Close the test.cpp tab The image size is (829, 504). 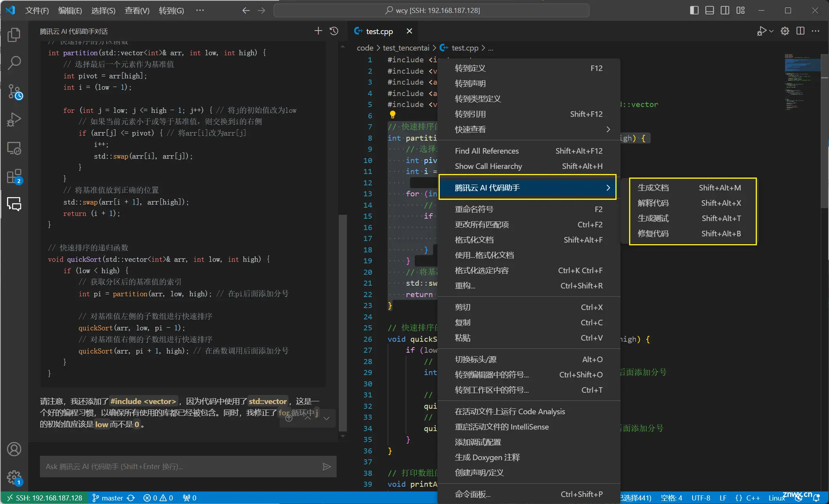(409, 31)
